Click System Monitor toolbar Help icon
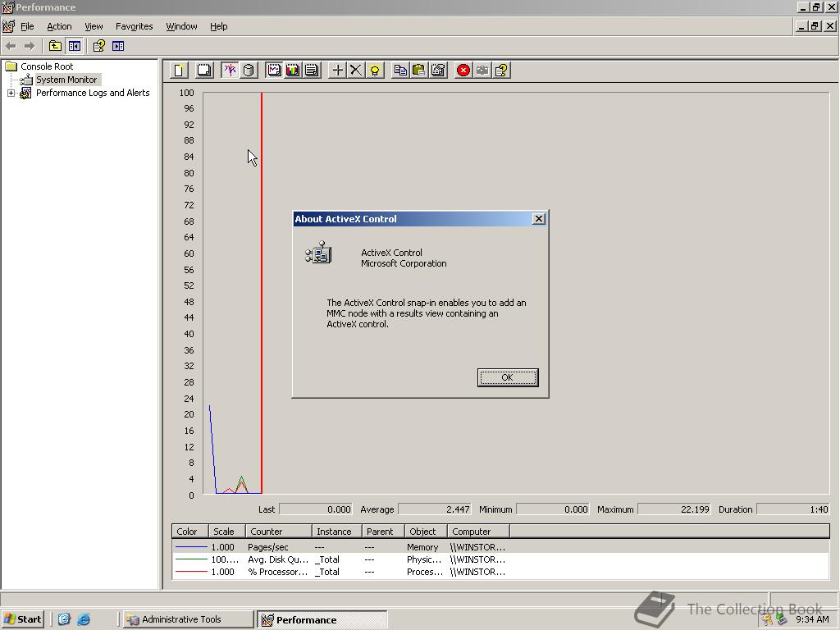This screenshot has height=630, width=840. coord(501,71)
